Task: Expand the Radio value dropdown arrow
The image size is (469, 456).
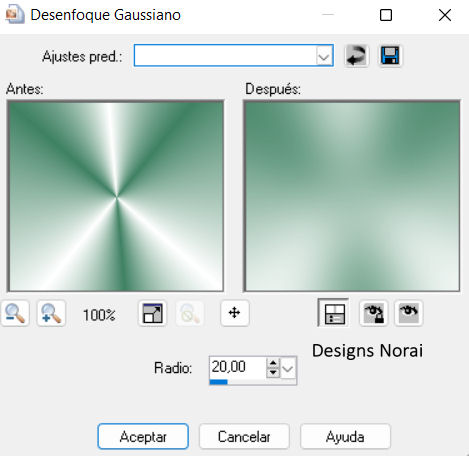Action: (x=288, y=369)
